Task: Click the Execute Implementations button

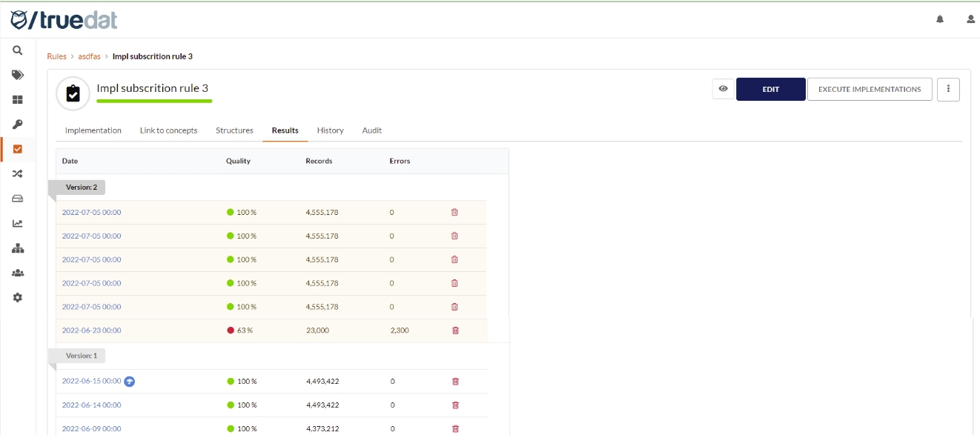Action: [869, 89]
